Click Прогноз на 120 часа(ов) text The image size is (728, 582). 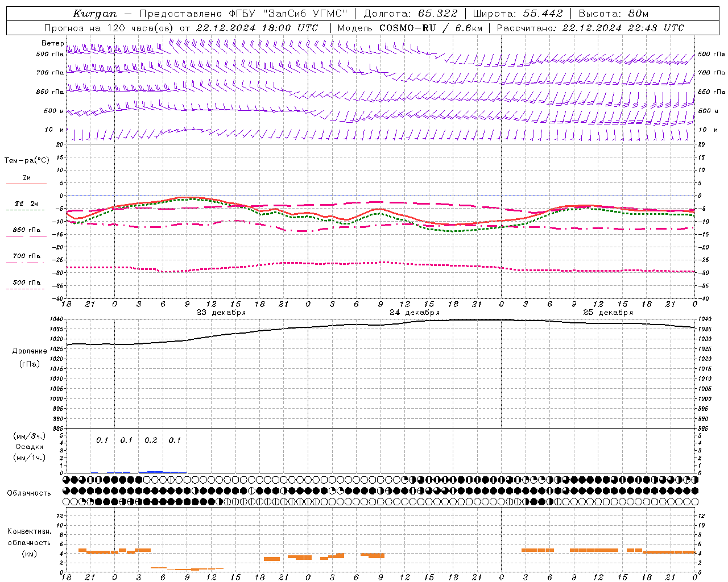[x=109, y=28]
